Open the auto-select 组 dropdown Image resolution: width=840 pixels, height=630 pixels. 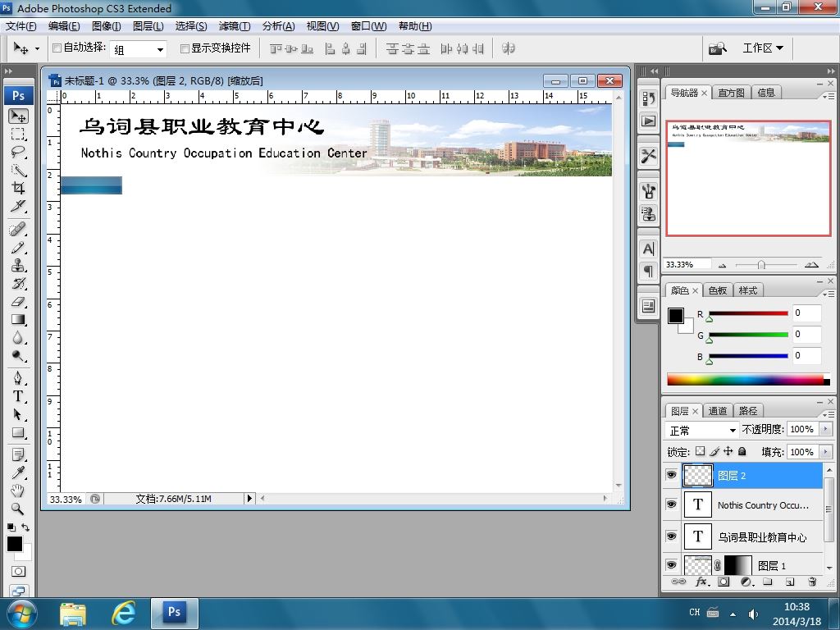tap(139, 49)
